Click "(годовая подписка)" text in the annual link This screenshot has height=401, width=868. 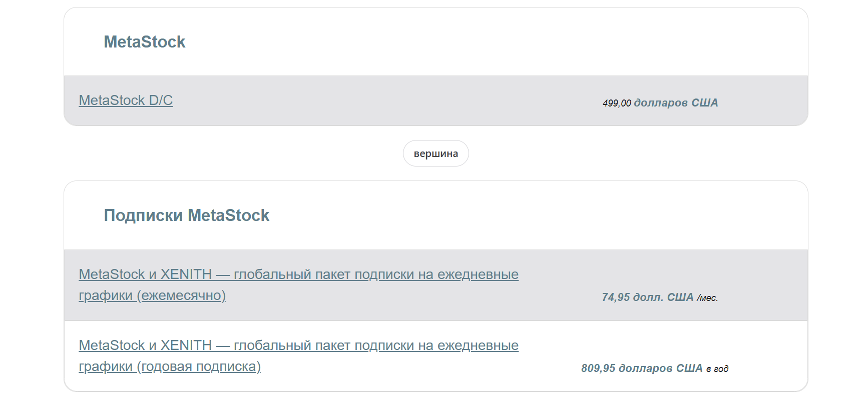[x=199, y=366]
